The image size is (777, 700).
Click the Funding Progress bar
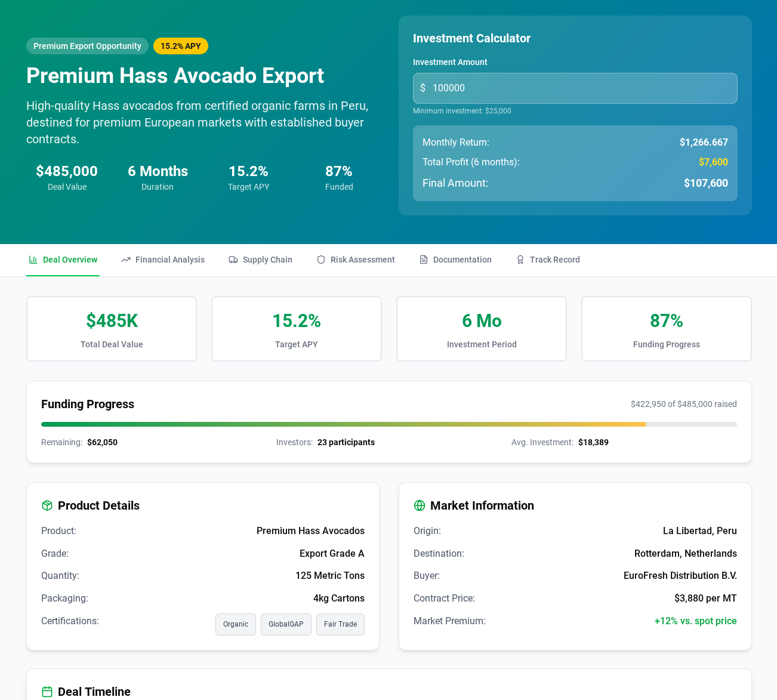388,424
